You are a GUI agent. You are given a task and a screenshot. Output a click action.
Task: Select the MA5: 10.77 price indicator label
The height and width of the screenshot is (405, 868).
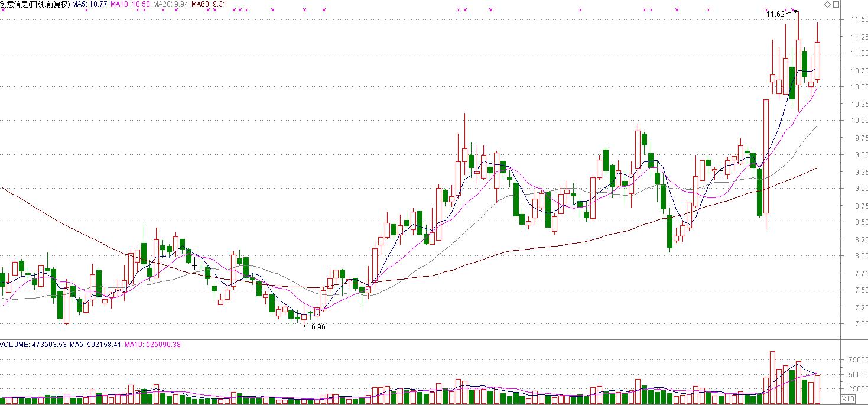[x=90, y=4]
